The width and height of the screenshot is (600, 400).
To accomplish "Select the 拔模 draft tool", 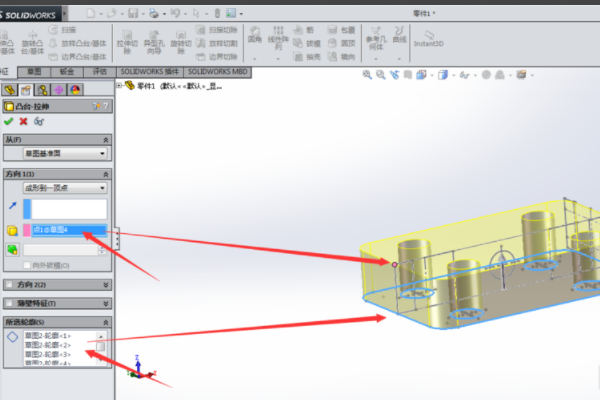I will 307,43.
